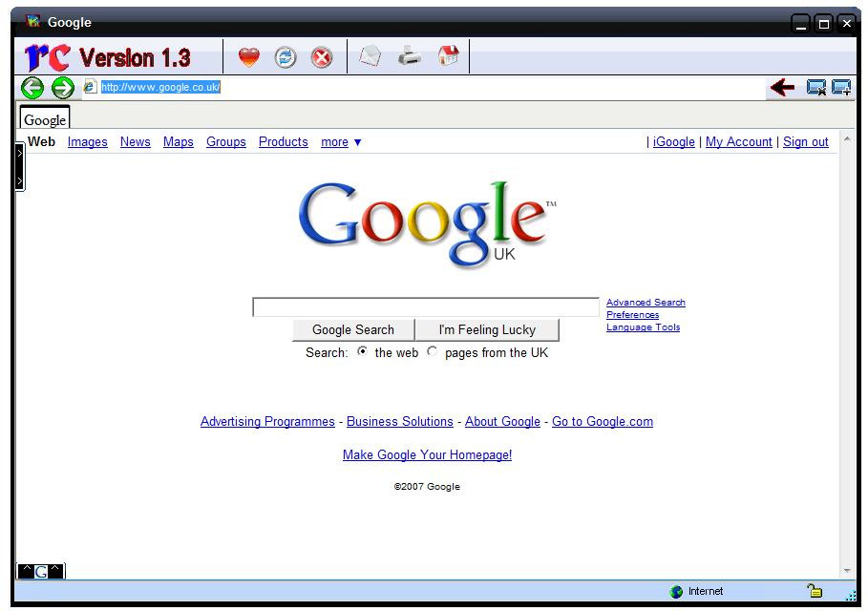868x611 pixels.
Task: Minimize the Google browser window
Action: [x=800, y=23]
